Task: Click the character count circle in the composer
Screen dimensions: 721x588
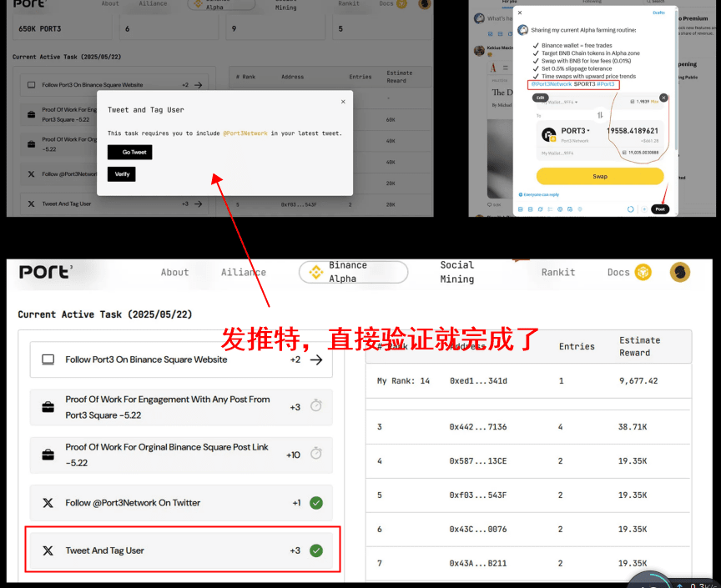Action: click(630, 209)
